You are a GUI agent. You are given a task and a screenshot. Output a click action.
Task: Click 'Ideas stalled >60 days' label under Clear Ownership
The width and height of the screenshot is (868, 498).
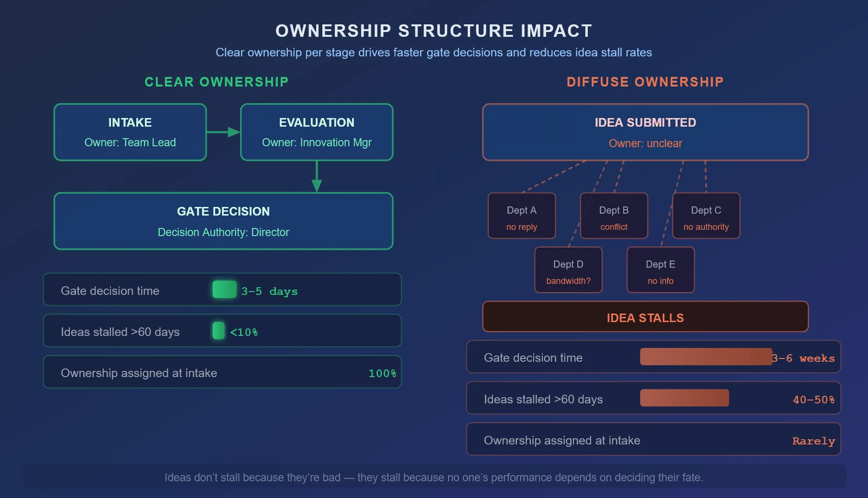[x=120, y=332]
